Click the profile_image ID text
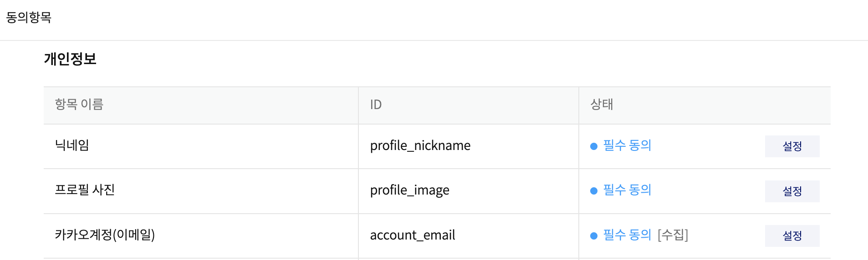 coord(409,190)
